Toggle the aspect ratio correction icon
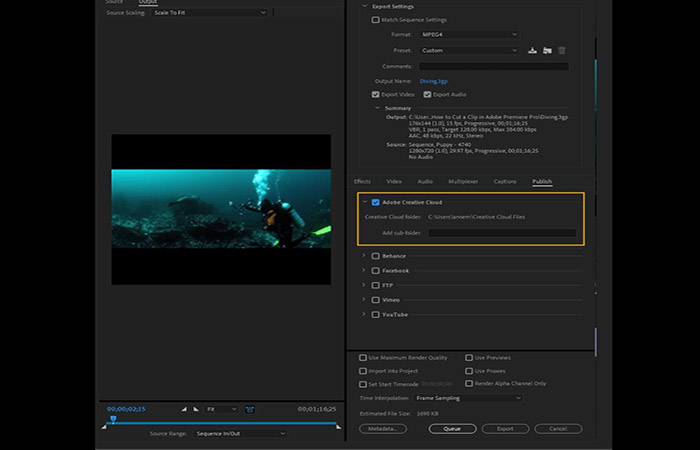Viewport: 700px width, 450px height. 250,409
